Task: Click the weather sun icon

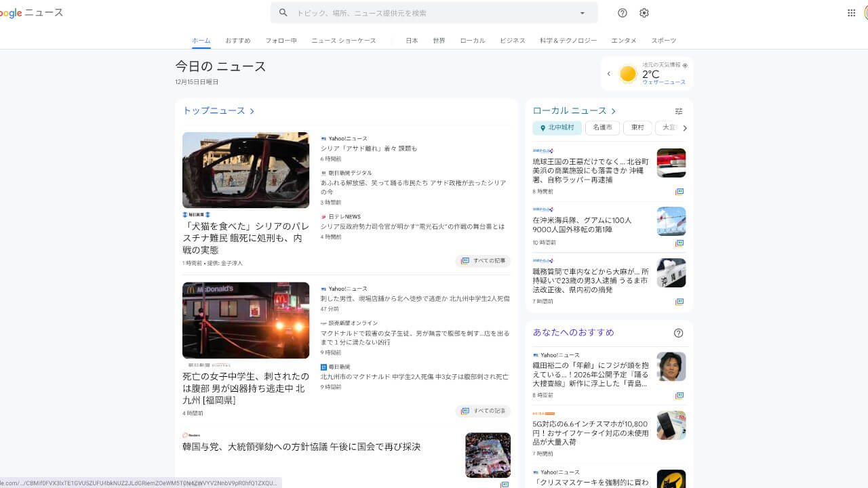Action: 627,73
